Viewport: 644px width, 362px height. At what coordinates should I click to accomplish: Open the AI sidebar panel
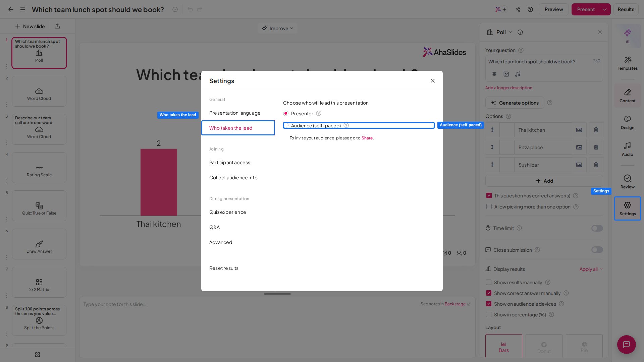(x=627, y=36)
